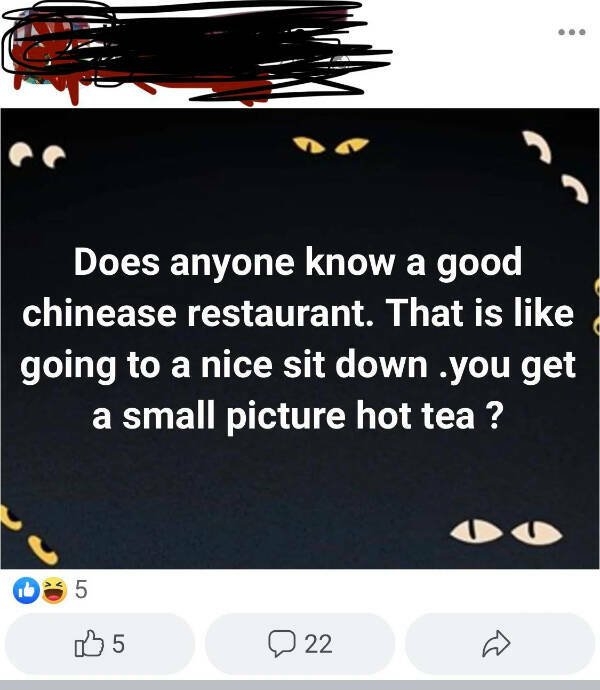This screenshot has width=600, height=690.
Task: Share the post using the arrow icon
Action: pos(496,644)
